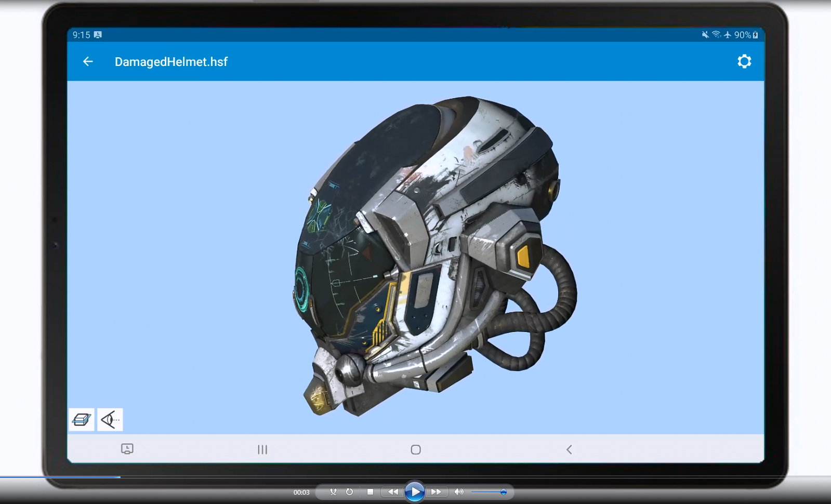The height and width of the screenshot is (504, 831).
Task: Toggle shuffle in the media player
Action: click(333, 492)
